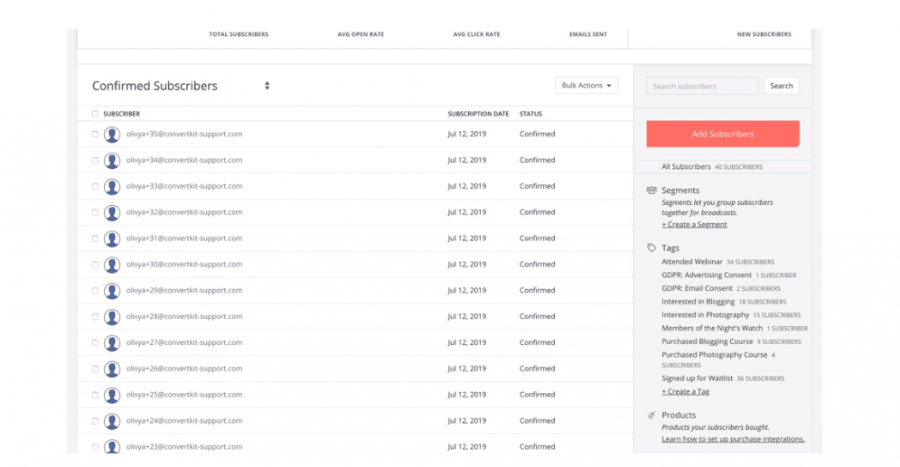This screenshot has height=467, width=900.
Task: Click the Confirmed status for olivya+29
Action: click(x=537, y=290)
